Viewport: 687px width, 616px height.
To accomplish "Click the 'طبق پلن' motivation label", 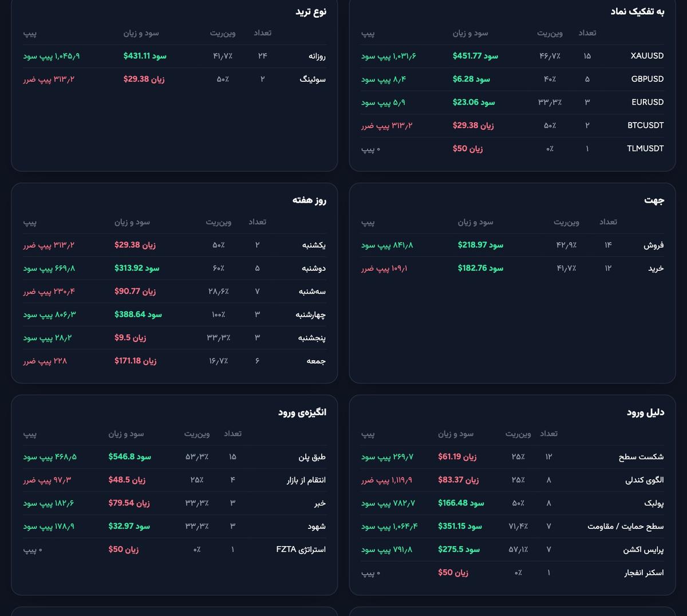I will click(312, 457).
